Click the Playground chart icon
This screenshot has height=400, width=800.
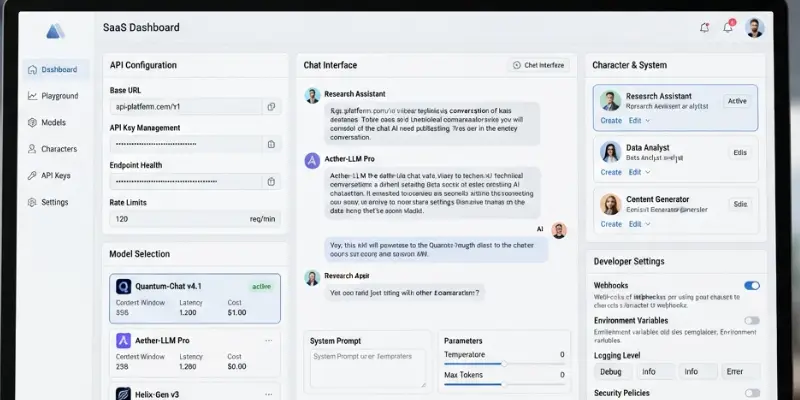pos(32,96)
